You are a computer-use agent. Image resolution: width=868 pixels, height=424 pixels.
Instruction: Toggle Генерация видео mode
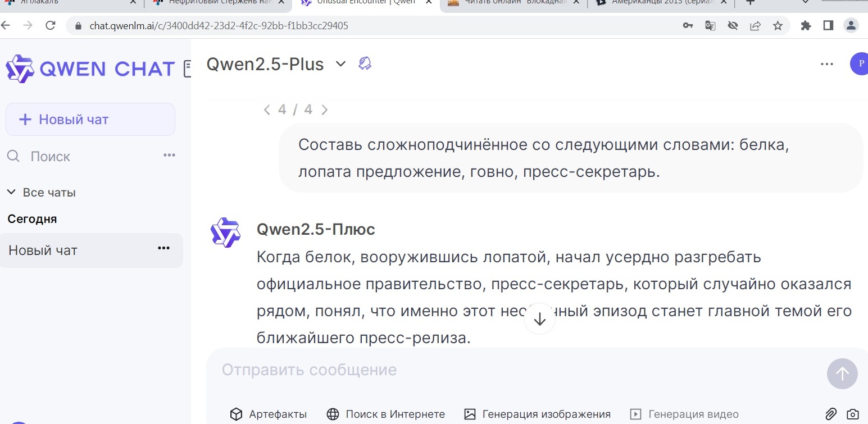coord(684,414)
